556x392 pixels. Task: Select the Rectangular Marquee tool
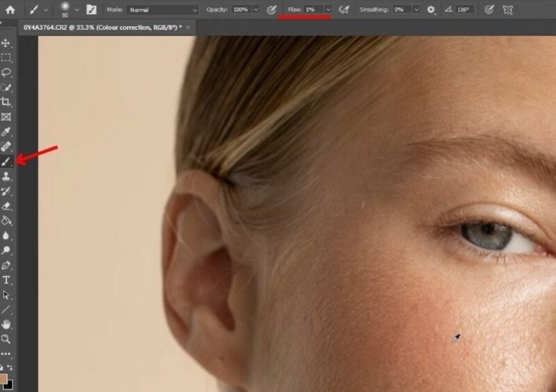[6, 58]
